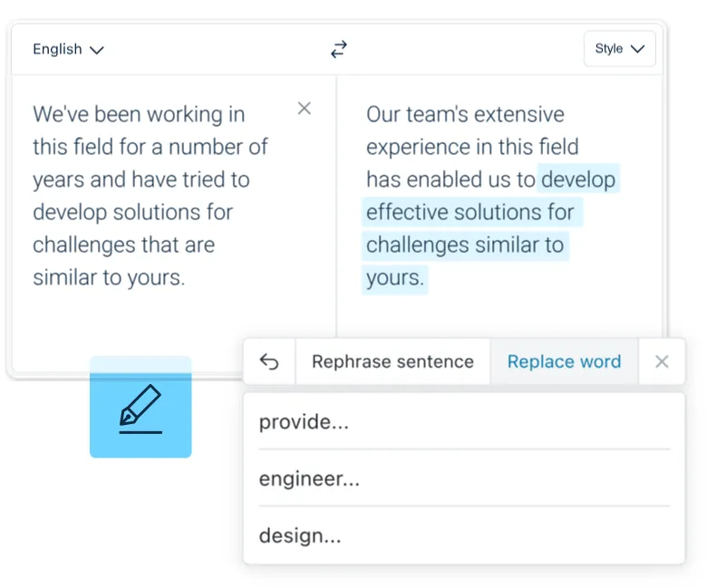Screen dimensions: 716x588
Task: Click the blue pen writing icon
Action: click(140, 408)
